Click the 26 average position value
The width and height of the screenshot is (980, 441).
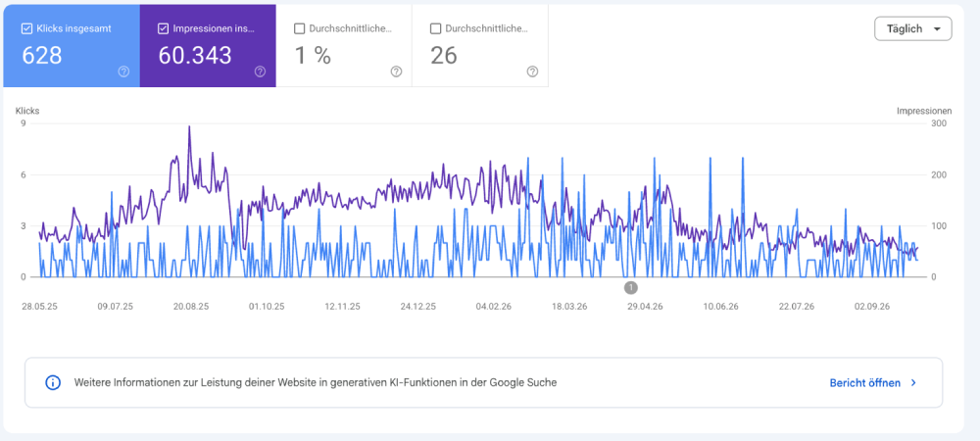tap(444, 56)
